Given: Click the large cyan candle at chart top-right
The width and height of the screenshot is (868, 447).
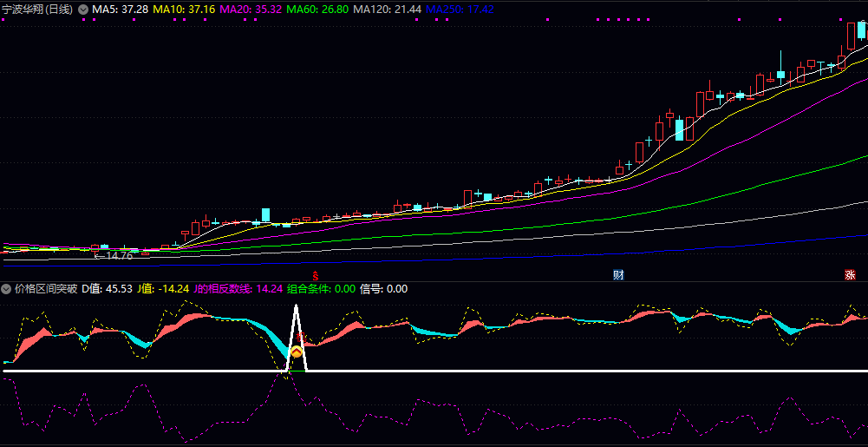Looking at the screenshot, I should click(861, 30).
